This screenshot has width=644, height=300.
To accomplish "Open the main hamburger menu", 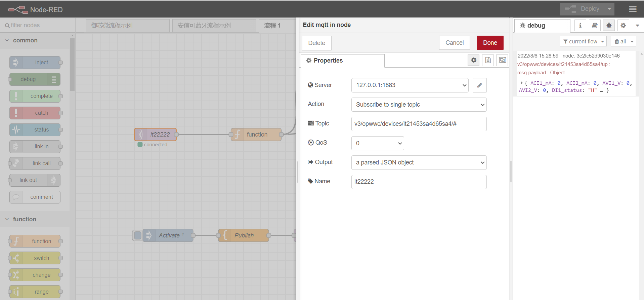I will click(633, 9).
